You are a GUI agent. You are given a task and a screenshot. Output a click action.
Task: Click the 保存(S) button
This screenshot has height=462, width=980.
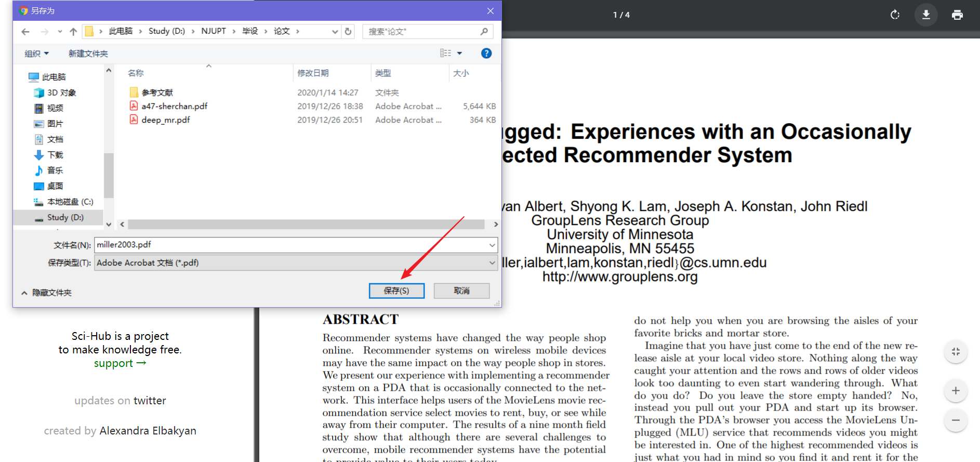[396, 291]
